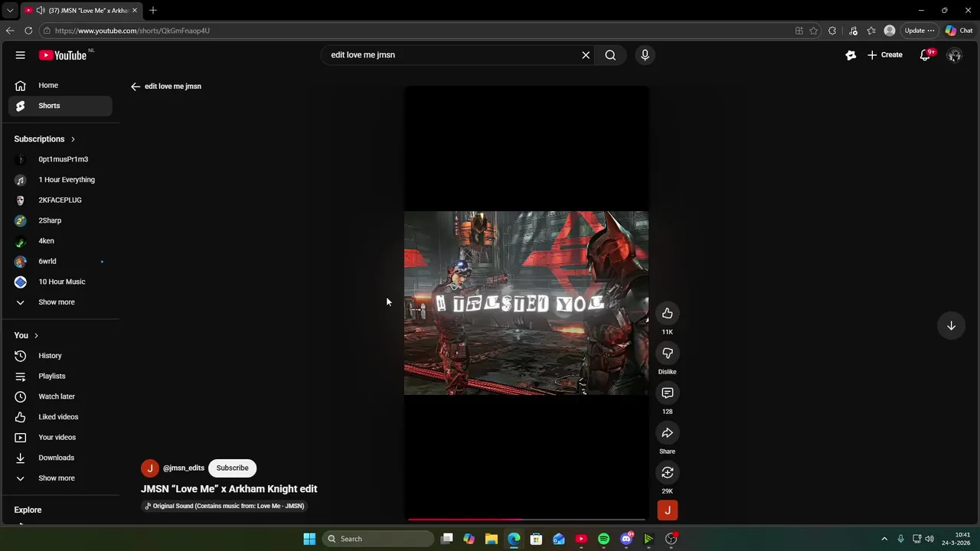The height and width of the screenshot is (551, 980).
Task: Select Shorts in the sidebar
Action: click(60, 106)
